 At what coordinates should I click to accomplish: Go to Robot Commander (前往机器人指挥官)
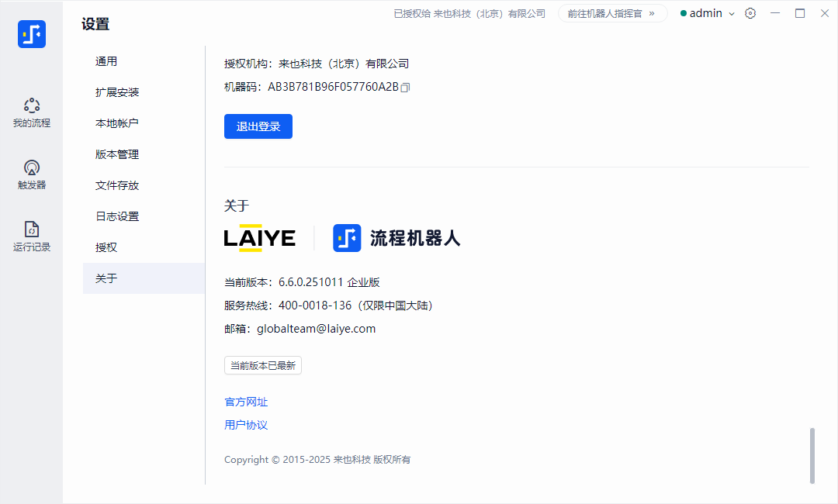coord(612,13)
